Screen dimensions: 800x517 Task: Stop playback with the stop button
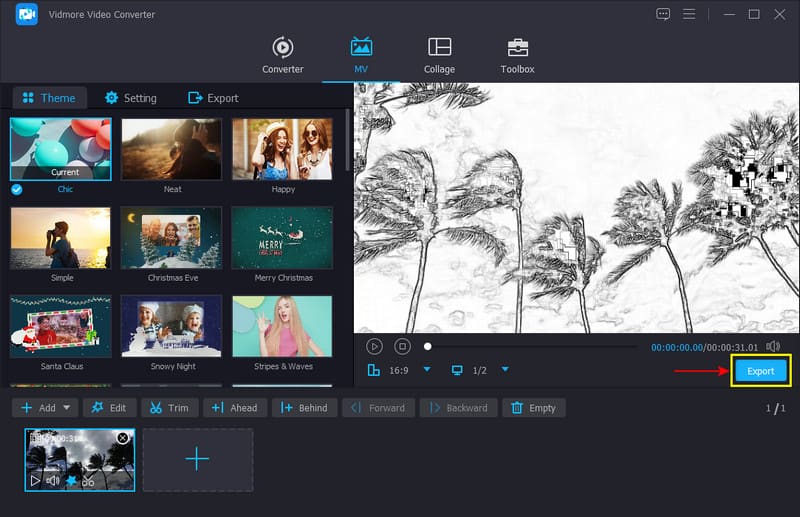point(402,346)
